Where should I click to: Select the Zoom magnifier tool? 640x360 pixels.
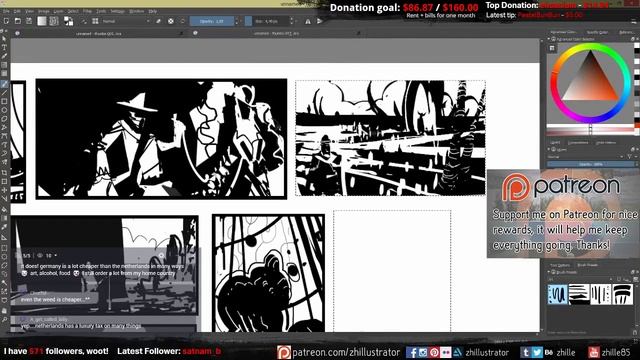pos(4,320)
